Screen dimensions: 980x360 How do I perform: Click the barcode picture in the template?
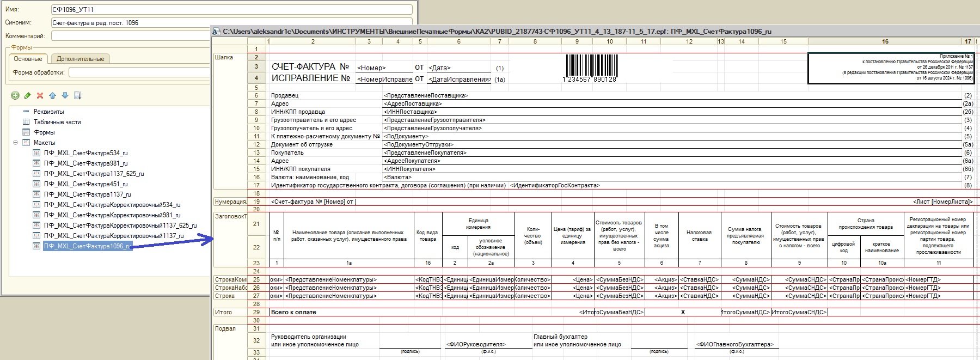(x=590, y=68)
